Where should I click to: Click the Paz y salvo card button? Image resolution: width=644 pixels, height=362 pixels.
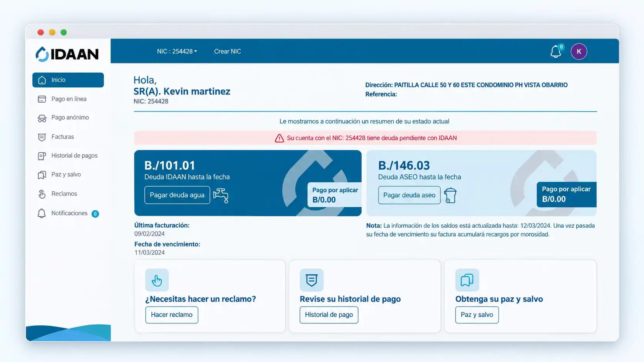tap(477, 315)
